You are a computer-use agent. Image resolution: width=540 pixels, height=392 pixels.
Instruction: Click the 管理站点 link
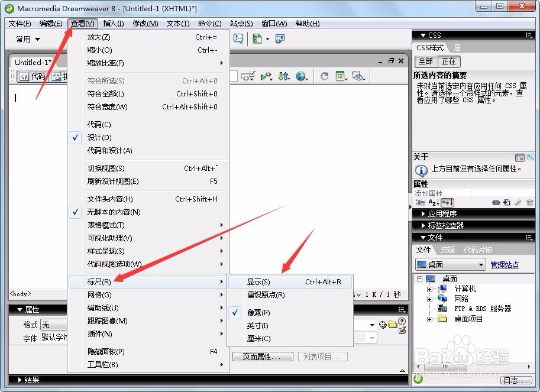click(505, 265)
